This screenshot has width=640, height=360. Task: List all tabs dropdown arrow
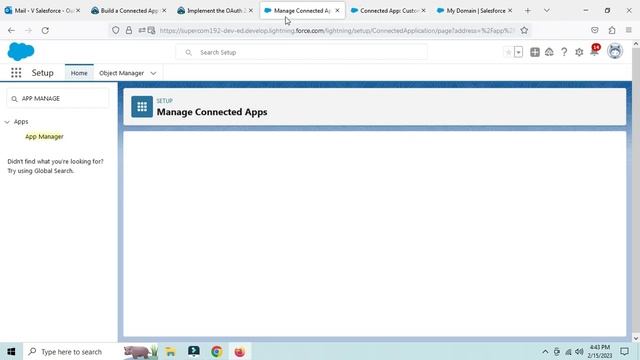point(547,11)
